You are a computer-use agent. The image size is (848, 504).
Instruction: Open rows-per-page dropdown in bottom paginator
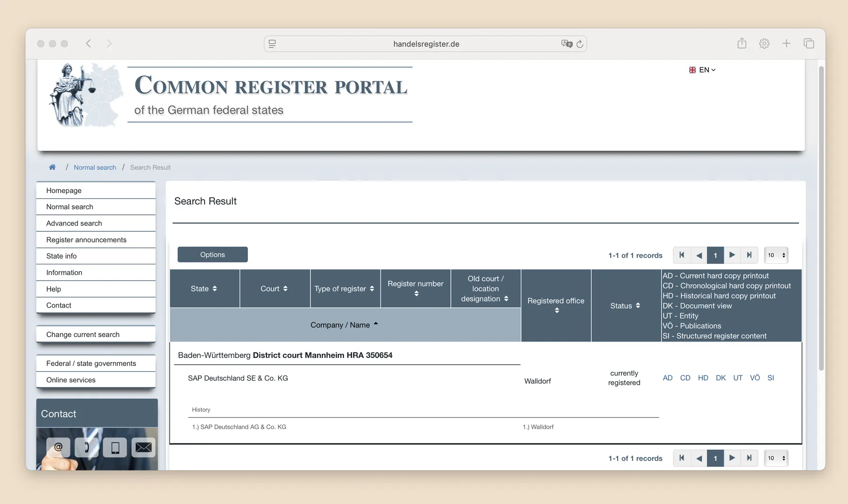776,458
